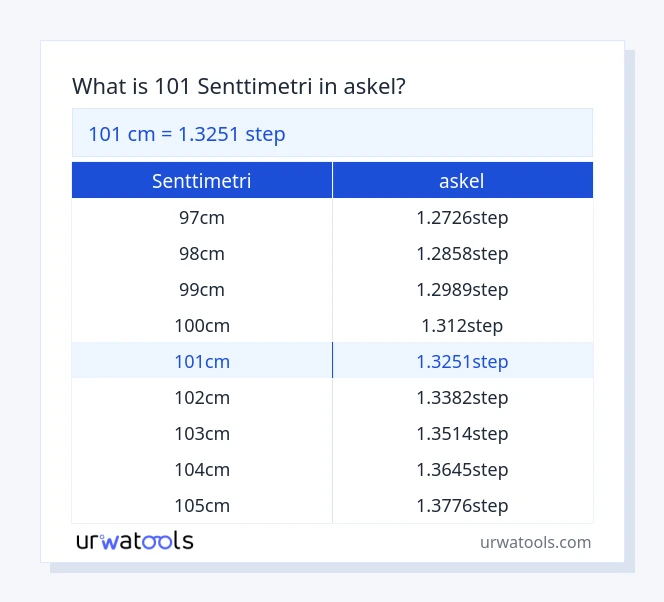Viewport: 664px width, 602px height.
Task: Click the 102cm cell
Action: click(x=201, y=397)
